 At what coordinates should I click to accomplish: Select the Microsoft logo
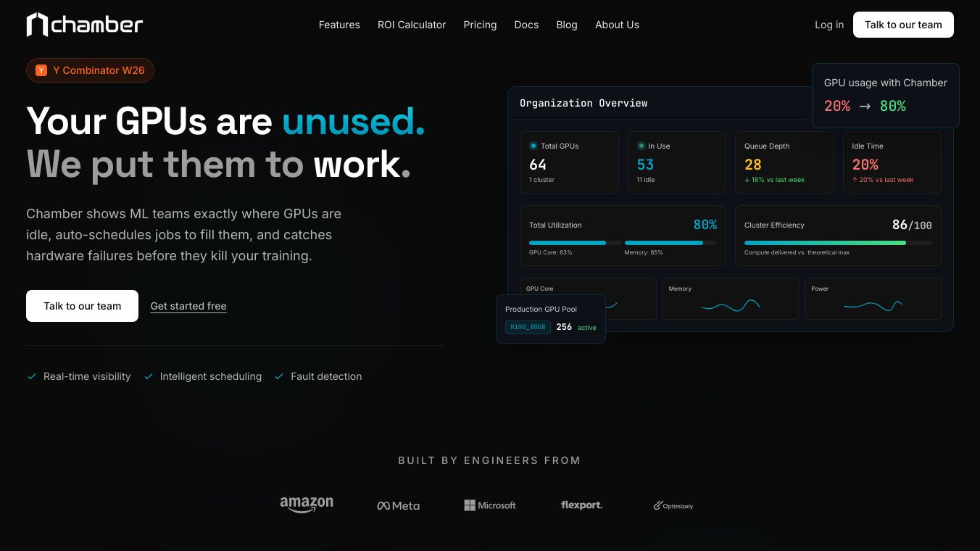[x=490, y=505]
